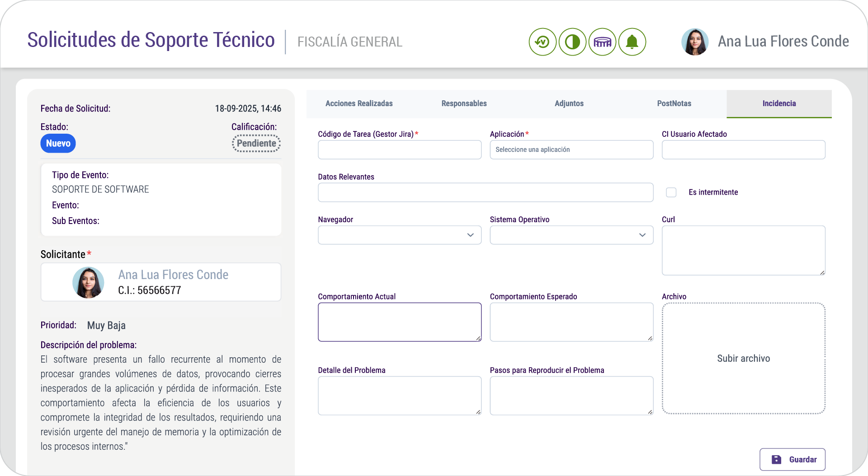Expand the Sistema Operativo dropdown
The width and height of the screenshot is (868, 476).
[x=571, y=235]
